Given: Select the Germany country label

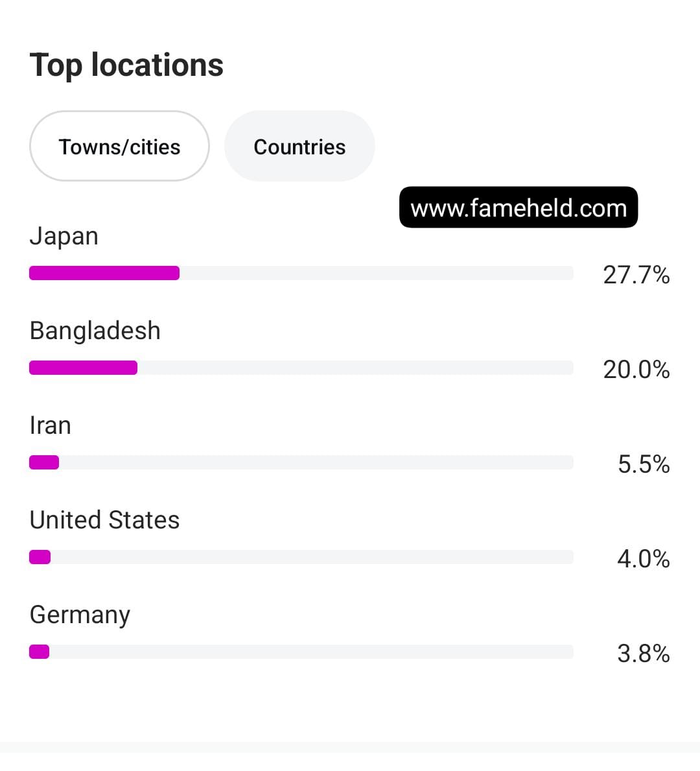Looking at the screenshot, I should [x=80, y=615].
